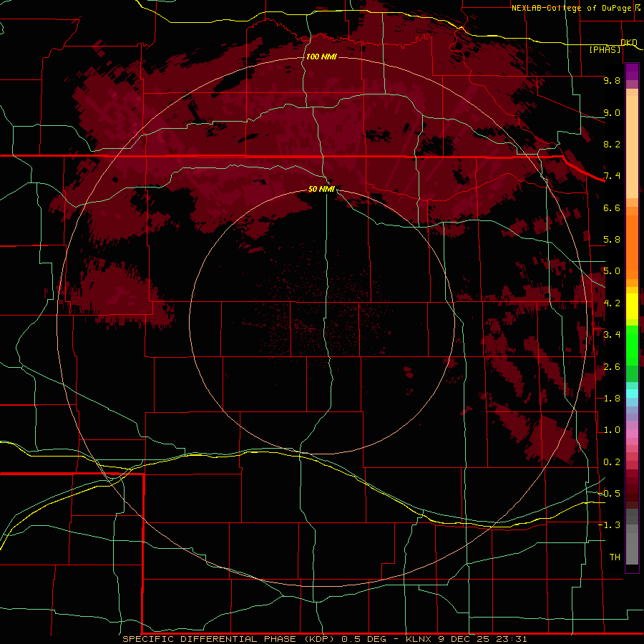Click the 23:31 timestamp text
This screenshot has width=644, height=644.
pyautogui.click(x=512, y=639)
